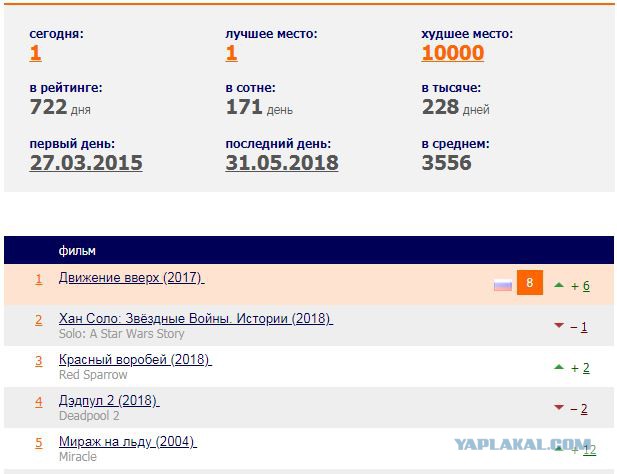
Task: Open first day date 27.03.2015
Action: tap(86, 163)
